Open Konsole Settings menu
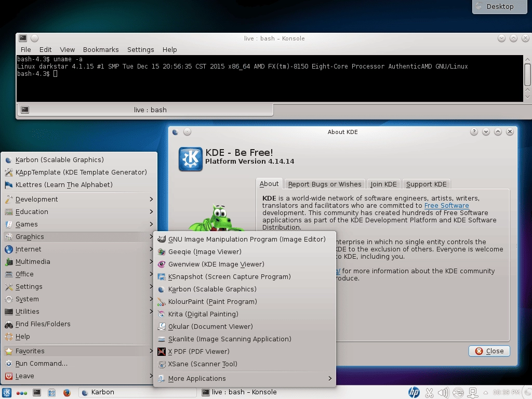Screen dimensions: 532x399 (140, 50)
